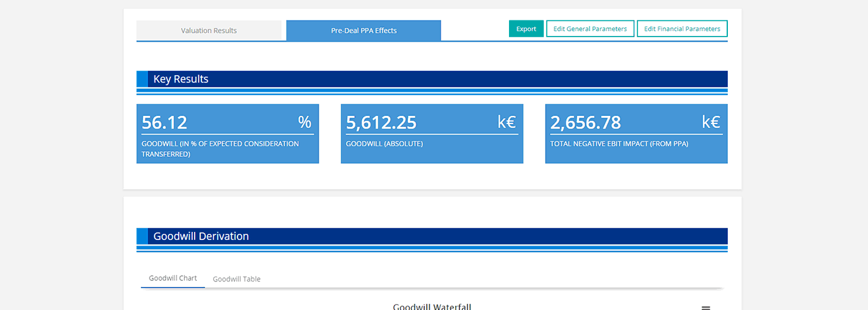The image size is (868, 310).
Task: Click the Goodwill Waterfall chart title
Action: (432, 306)
